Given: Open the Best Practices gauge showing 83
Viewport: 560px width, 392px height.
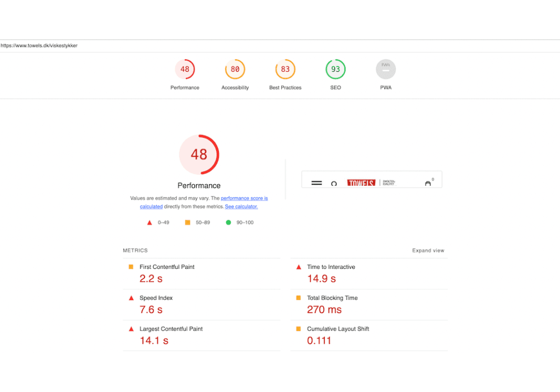Looking at the screenshot, I should click(x=285, y=69).
